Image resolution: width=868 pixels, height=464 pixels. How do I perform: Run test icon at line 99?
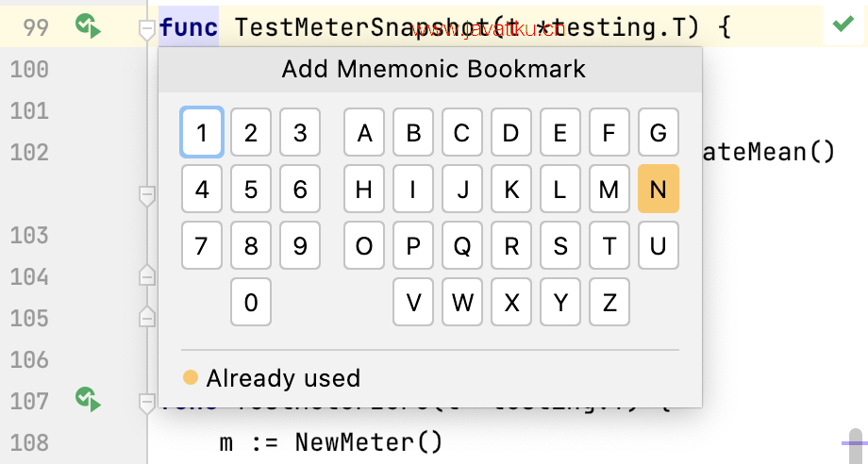coord(88,26)
